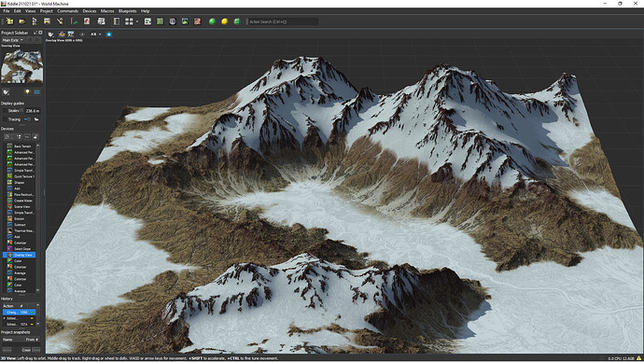Click the green yield-sign toolbar icon
Image resolution: width=644 pixels, height=362 pixels.
(75, 21)
